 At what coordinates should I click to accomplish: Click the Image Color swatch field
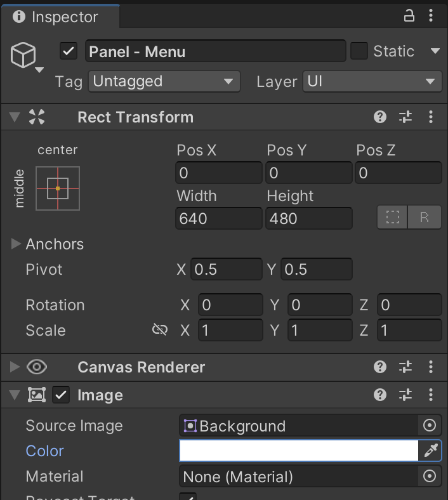coord(298,451)
